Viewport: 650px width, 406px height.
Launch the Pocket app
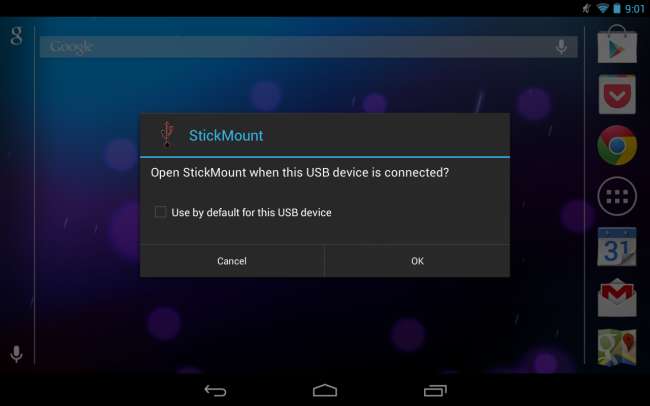pyautogui.click(x=617, y=95)
